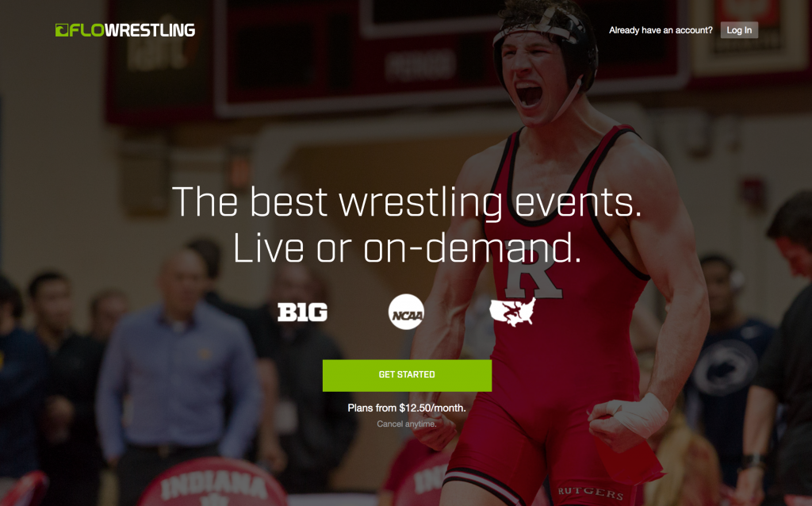Click the 'Live or on-demand.' headline line
The width and height of the screenshot is (812, 506).
[407, 248]
